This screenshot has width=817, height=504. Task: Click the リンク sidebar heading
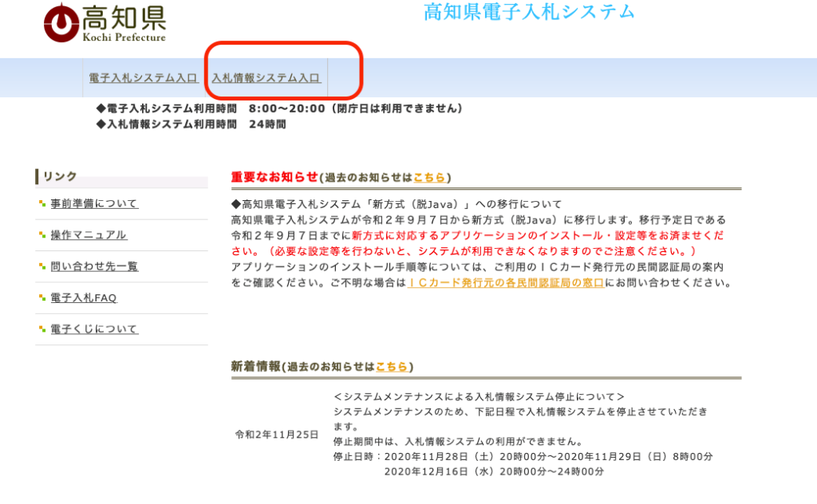[61, 176]
